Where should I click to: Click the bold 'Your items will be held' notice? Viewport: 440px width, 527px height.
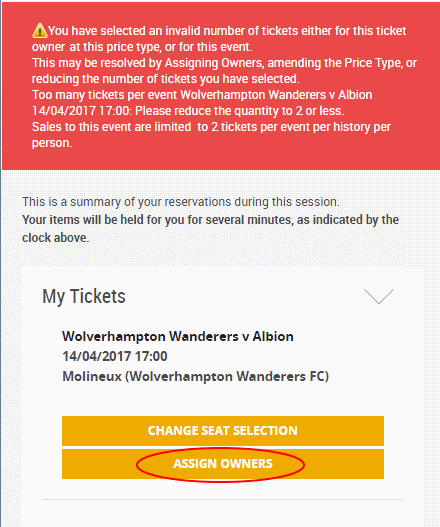click(x=210, y=220)
